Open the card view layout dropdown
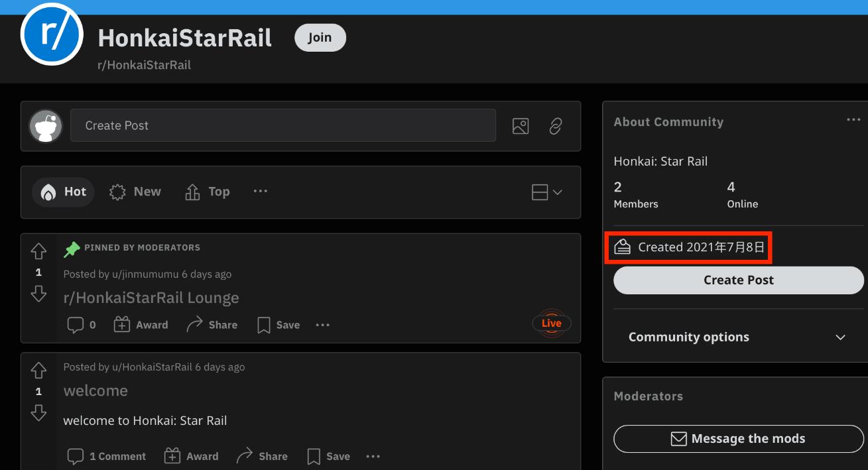868x470 pixels. [547, 192]
